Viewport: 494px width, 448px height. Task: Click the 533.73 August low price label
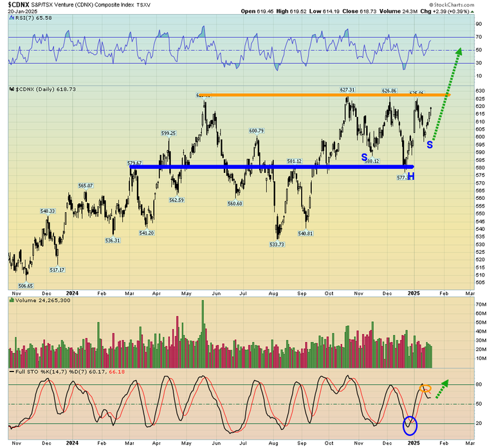(277, 244)
